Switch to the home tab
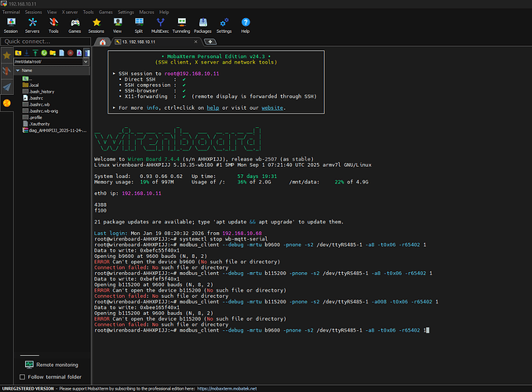The image size is (532, 392). [x=102, y=41]
